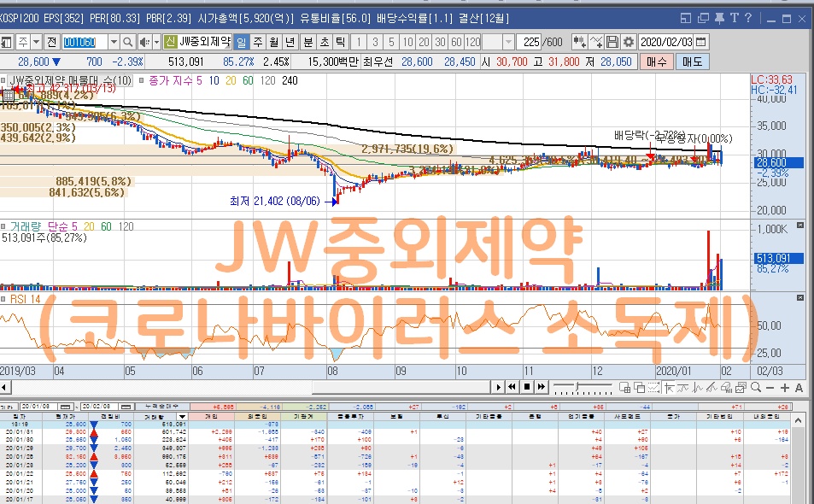Select the minute (분) period
The width and height of the screenshot is (814, 504).
point(308,42)
